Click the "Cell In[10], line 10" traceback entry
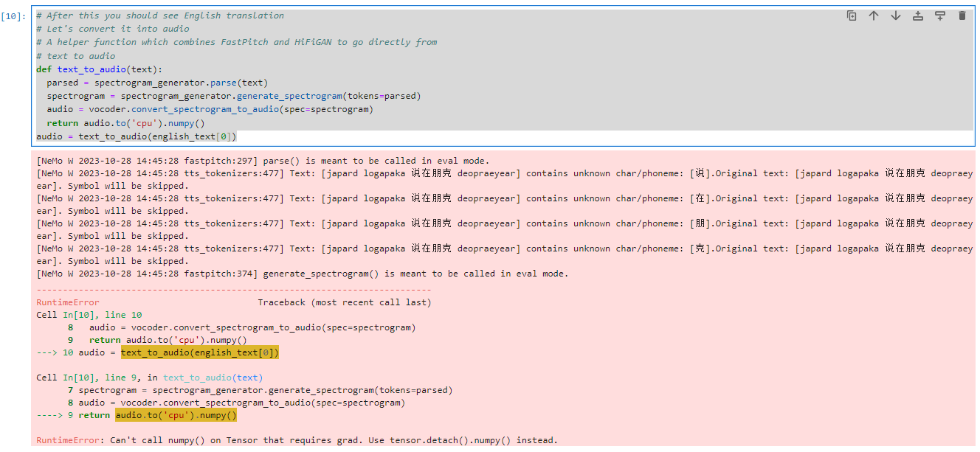 (89, 315)
